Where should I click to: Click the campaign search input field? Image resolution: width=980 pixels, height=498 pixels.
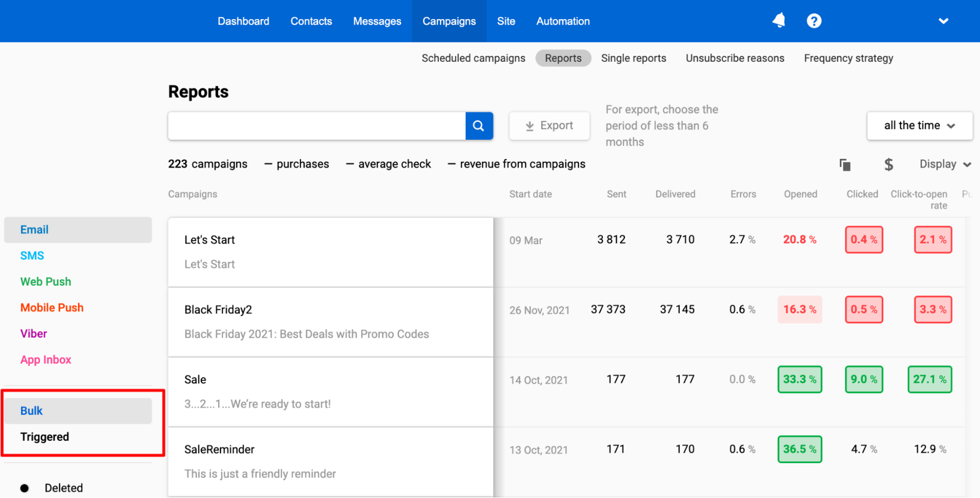click(316, 126)
